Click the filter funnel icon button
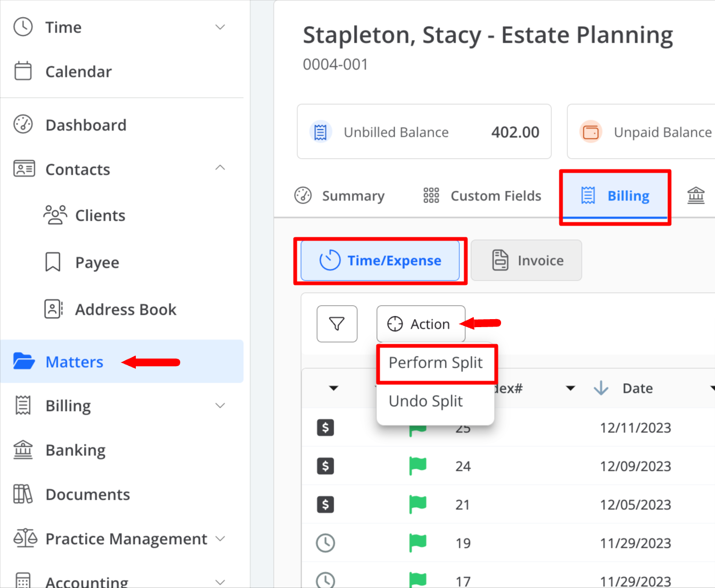Screen dimensions: 715x588 click(337, 324)
